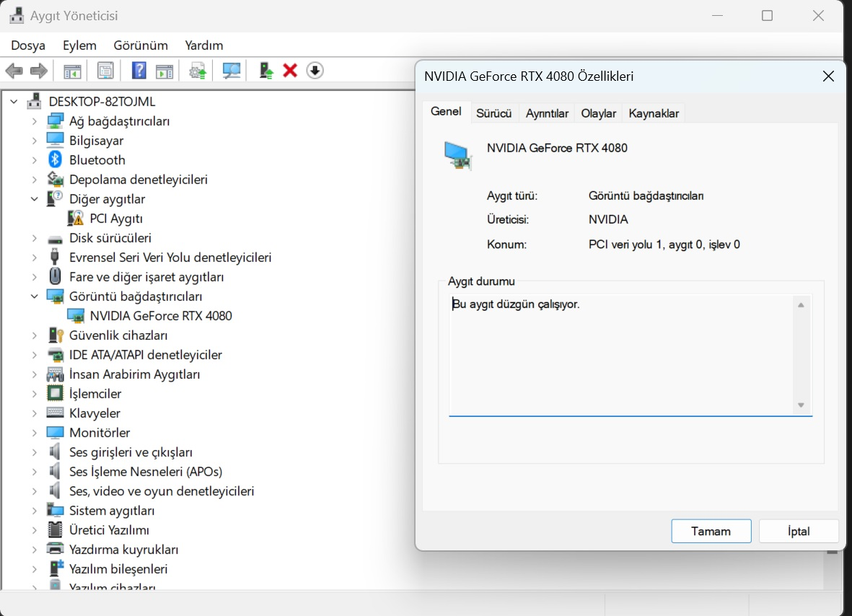Open the Görünüm menu
Screen dimensions: 852x616
[141, 45]
